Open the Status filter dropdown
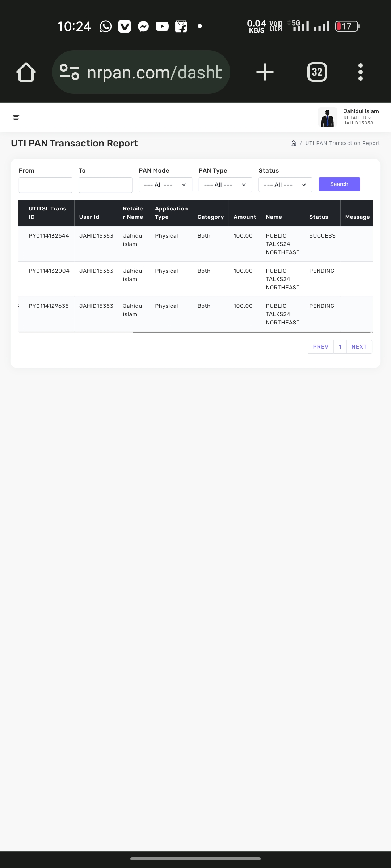The image size is (391, 868). pos(285,185)
